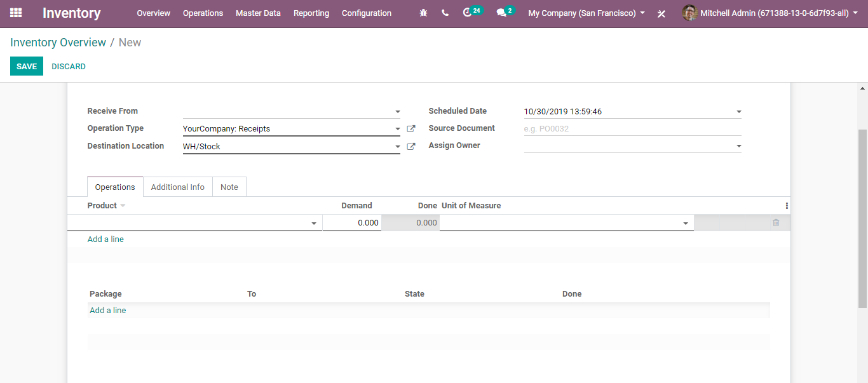Open the apps grid menu icon
The image size is (868, 383).
[x=16, y=13]
